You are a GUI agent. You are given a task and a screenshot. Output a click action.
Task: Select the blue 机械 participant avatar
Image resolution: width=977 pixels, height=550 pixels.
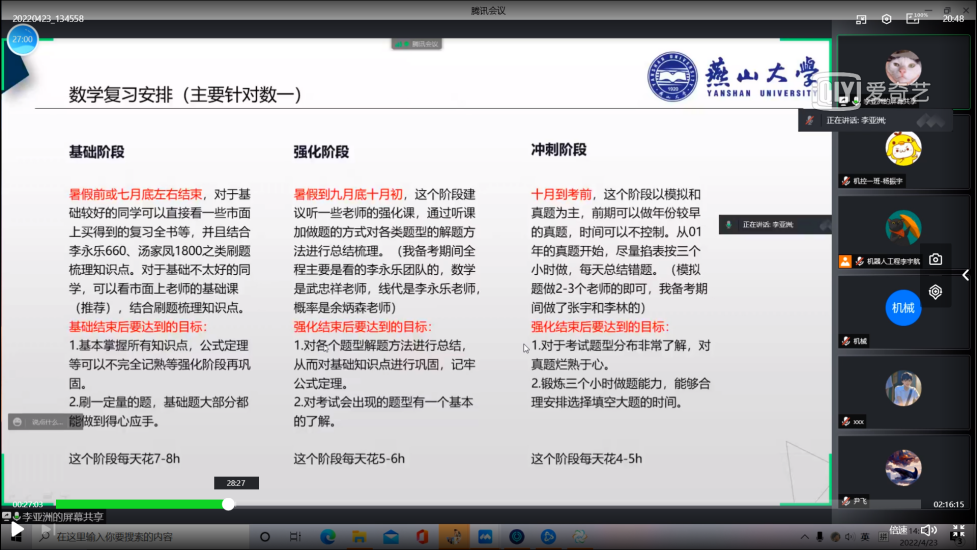pos(902,308)
